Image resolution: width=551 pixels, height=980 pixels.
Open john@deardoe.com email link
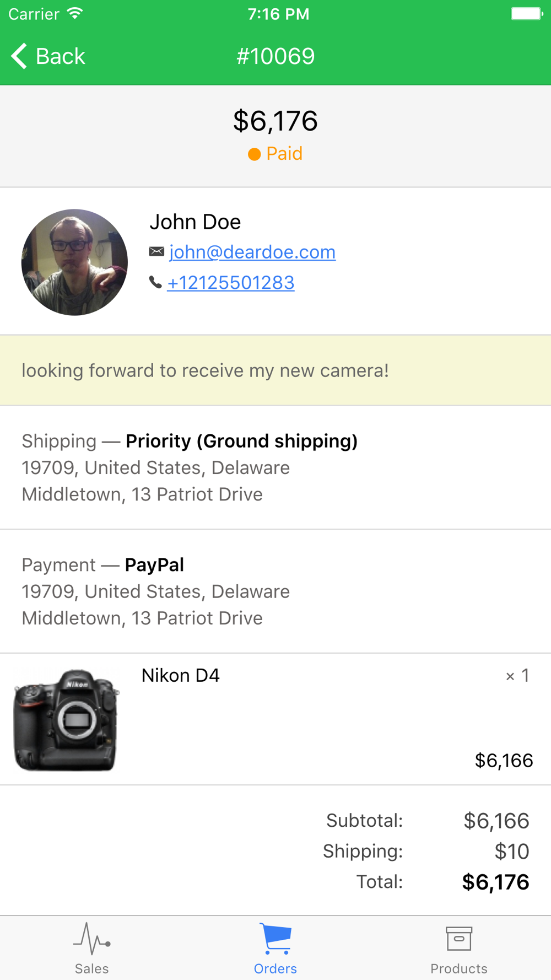pos(252,252)
